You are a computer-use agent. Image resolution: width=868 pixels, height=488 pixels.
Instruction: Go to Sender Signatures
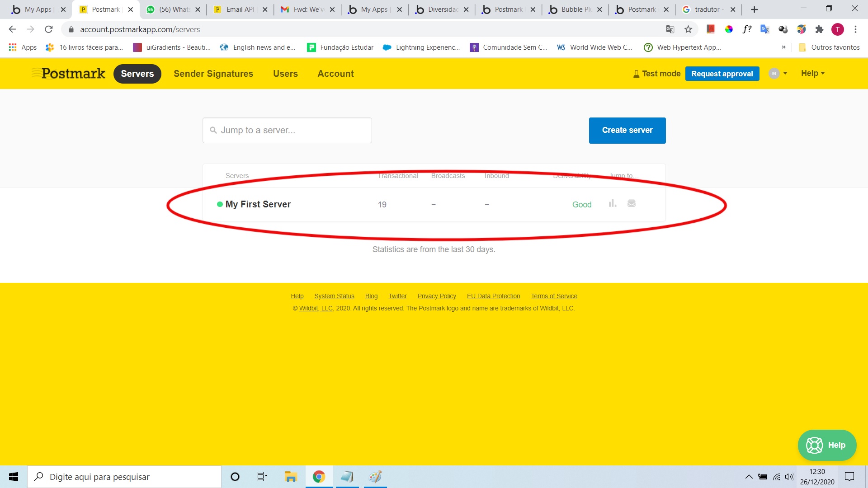point(213,74)
